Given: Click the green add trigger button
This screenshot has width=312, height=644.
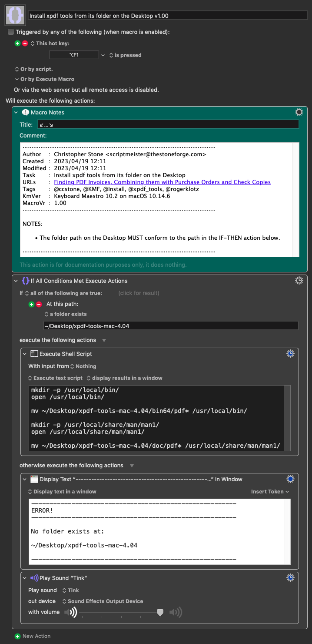Looking at the screenshot, I should (x=17, y=44).
